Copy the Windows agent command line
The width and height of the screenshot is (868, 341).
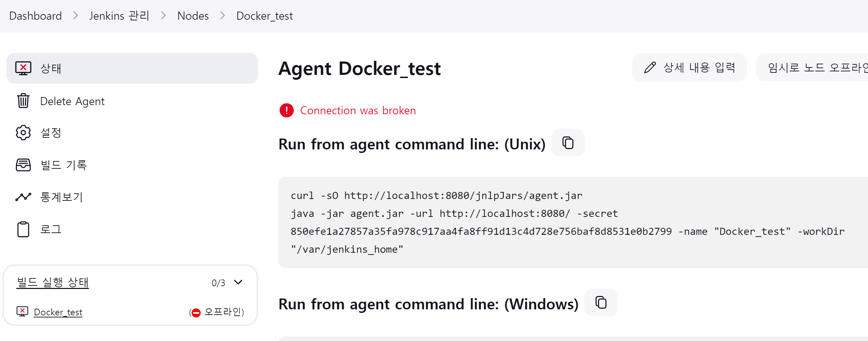point(601,302)
